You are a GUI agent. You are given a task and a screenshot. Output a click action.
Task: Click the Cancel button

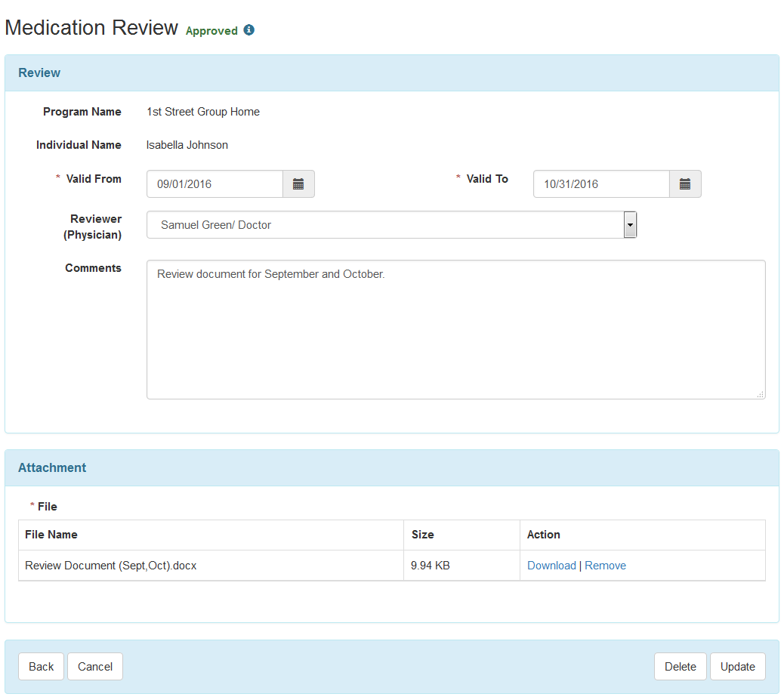tap(95, 667)
